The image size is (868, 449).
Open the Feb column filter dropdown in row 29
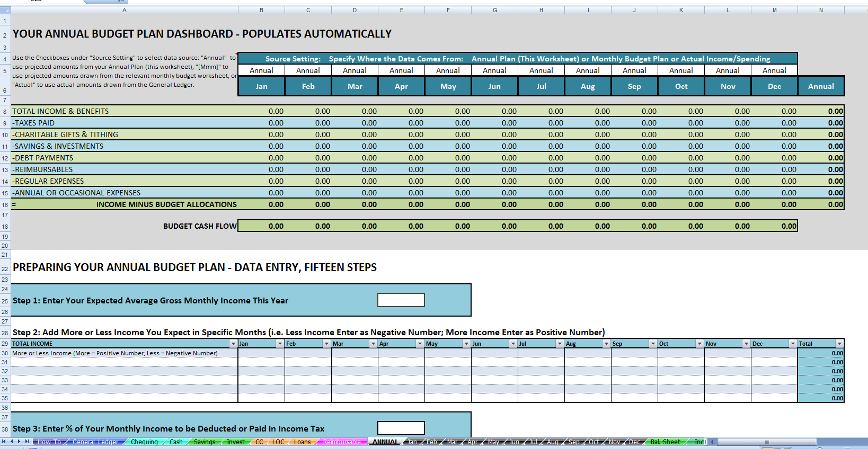click(x=326, y=344)
